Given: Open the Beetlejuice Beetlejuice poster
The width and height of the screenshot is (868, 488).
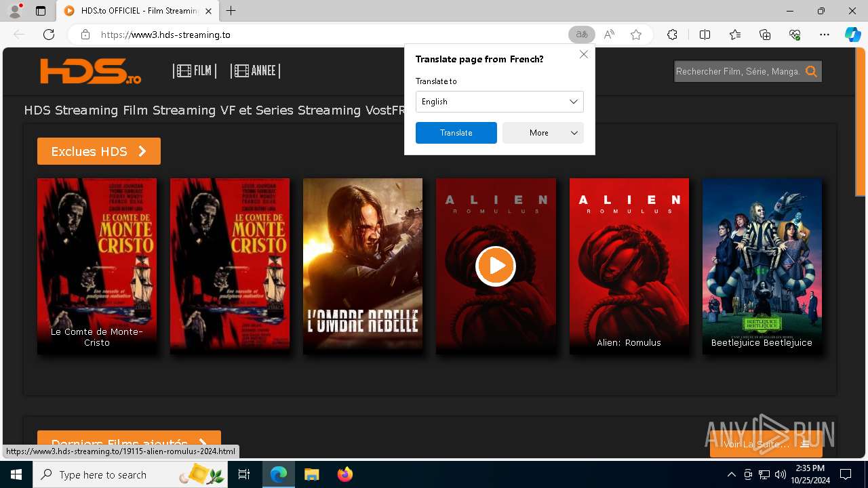Looking at the screenshot, I should [762, 266].
